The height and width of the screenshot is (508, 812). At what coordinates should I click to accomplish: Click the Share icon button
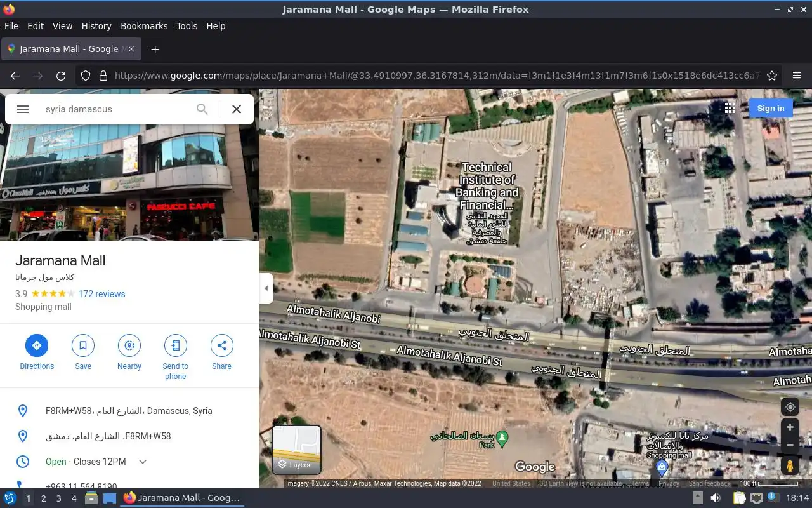click(222, 345)
